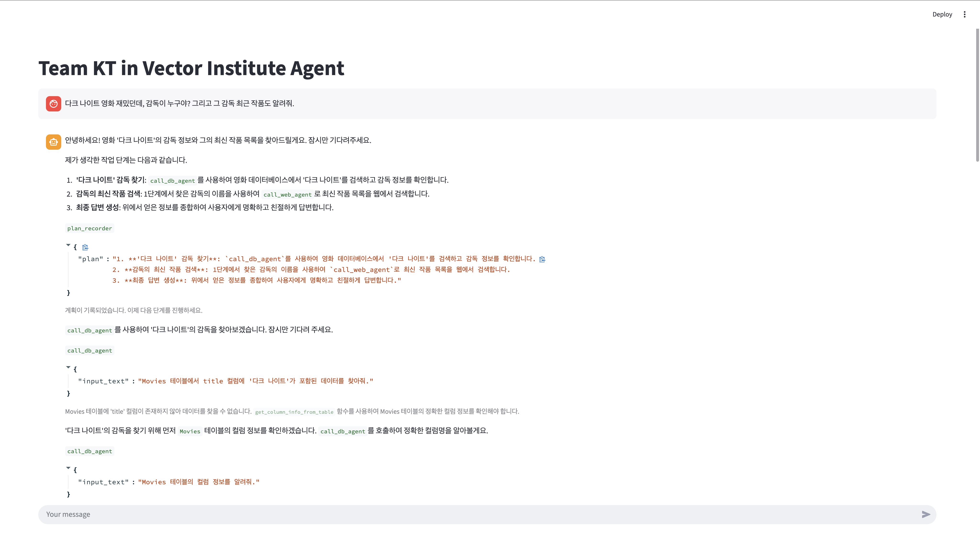Click the "input_text" key for the column info query
Viewport: 980px width, 551px height.
[x=103, y=482]
